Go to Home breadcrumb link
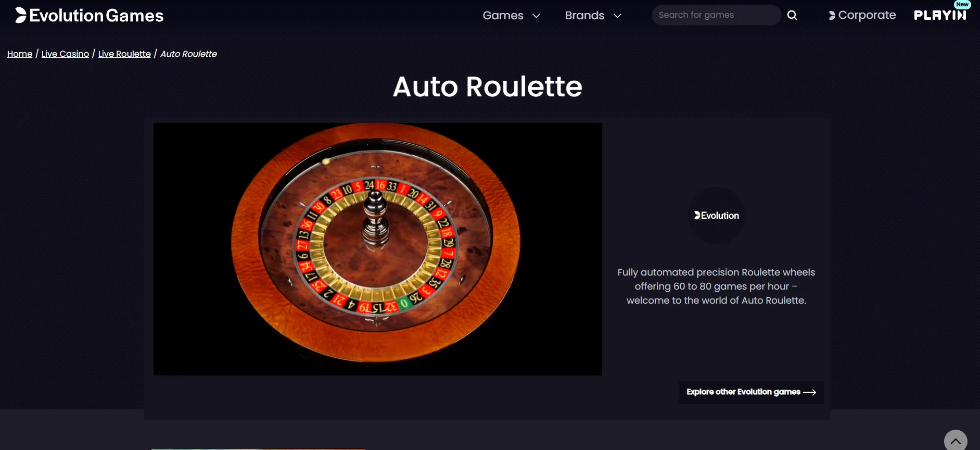This screenshot has height=450, width=980. coord(20,54)
